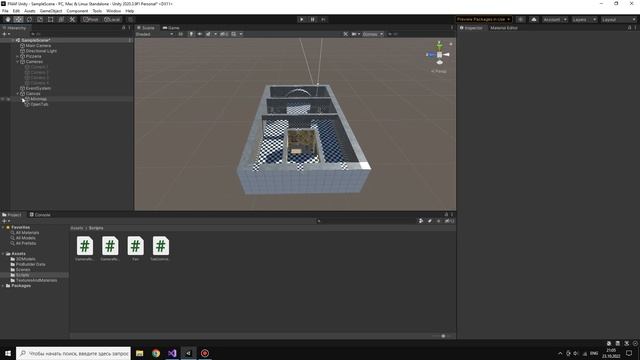The image size is (640, 360).
Task: Select Main Camera in Hierarchy
Action: (x=38, y=46)
